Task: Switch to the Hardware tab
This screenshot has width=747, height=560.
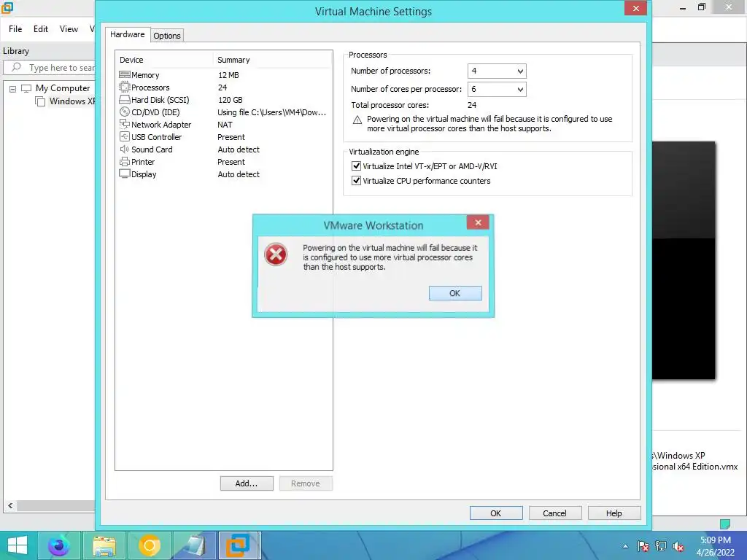Action: [127, 34]
